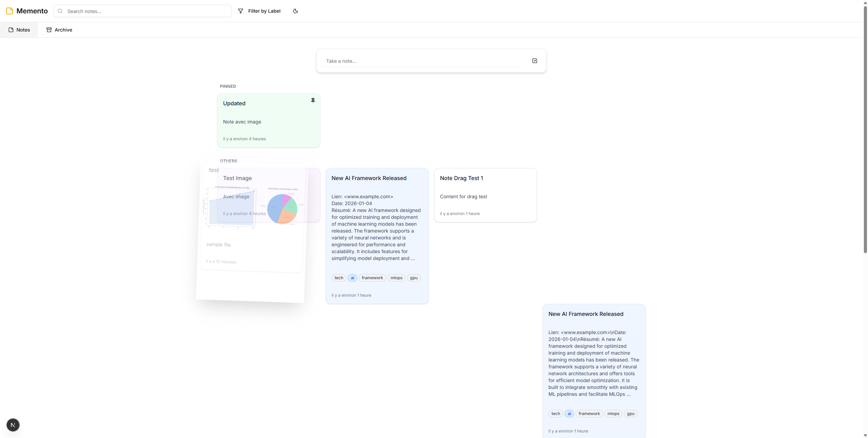Toggle dark mode moon icon
This screenshot has width=868, height=438.
coord(295,11)
